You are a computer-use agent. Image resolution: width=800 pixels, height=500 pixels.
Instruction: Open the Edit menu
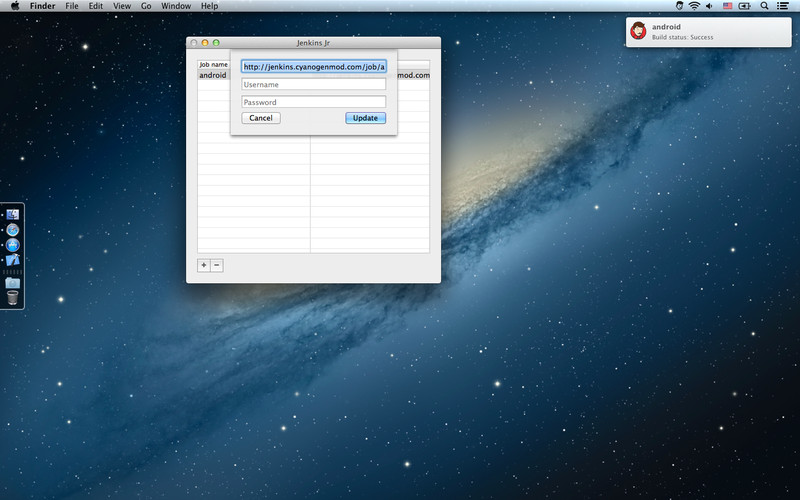[96, 6]
